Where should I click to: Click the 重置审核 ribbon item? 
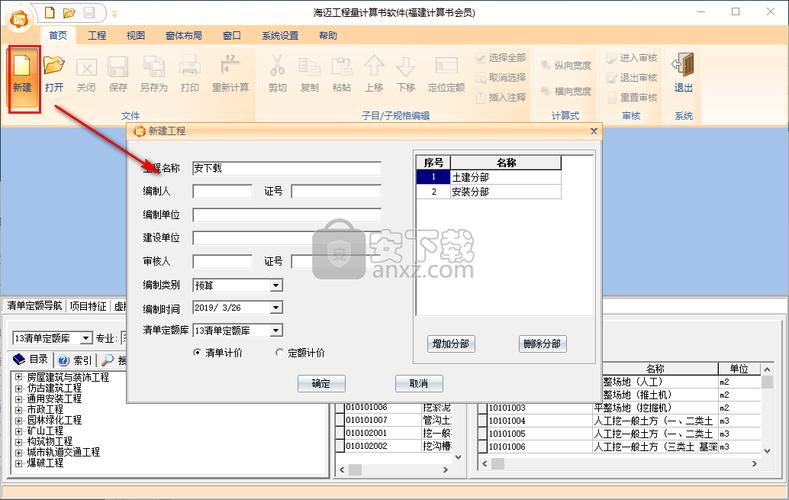coord(632,97)
